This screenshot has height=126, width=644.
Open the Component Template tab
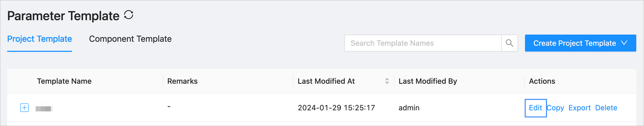click(x=130, y=39)
